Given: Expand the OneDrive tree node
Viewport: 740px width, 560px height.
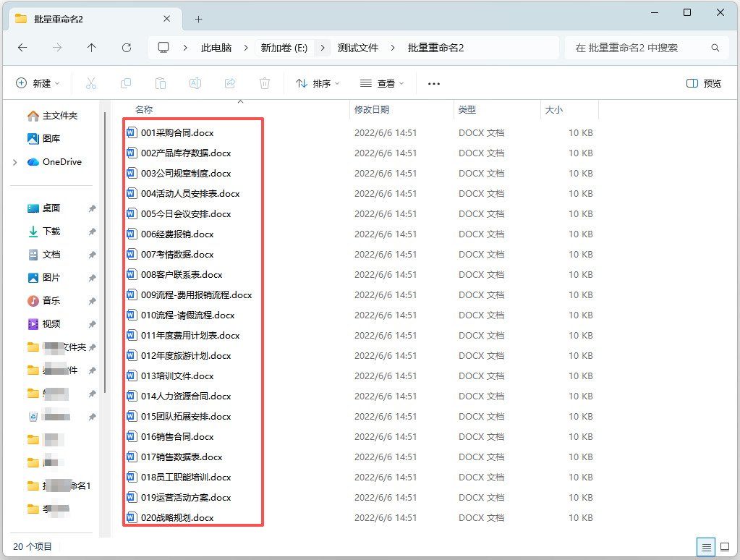Looking at the screenshot, I should [x=15, y=162].
